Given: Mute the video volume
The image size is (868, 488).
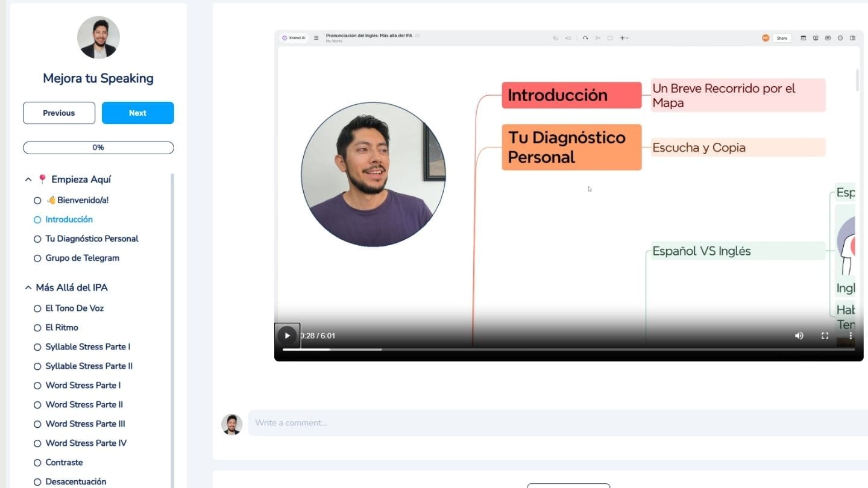Looking at the screenshot, I should tap(799, 336).
